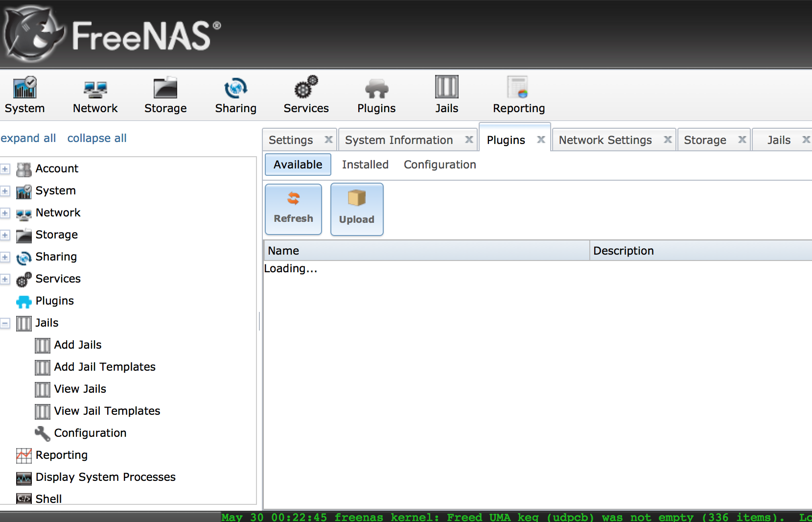The height and width of the screenshot is (522, 812).
Task: Click the Sharing icon in sidebar tree
Action: (x=24, y=258)
